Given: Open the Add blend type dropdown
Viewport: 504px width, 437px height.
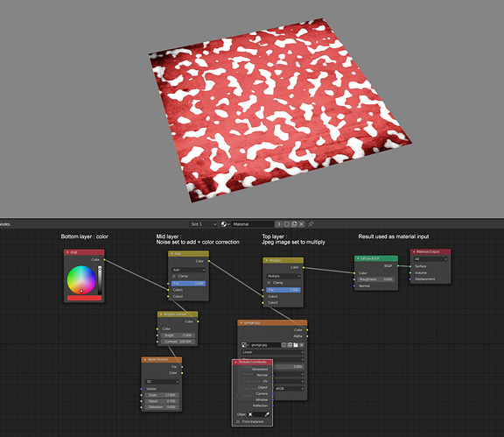Looking at the screenshot, I should [x=188, y=270].
